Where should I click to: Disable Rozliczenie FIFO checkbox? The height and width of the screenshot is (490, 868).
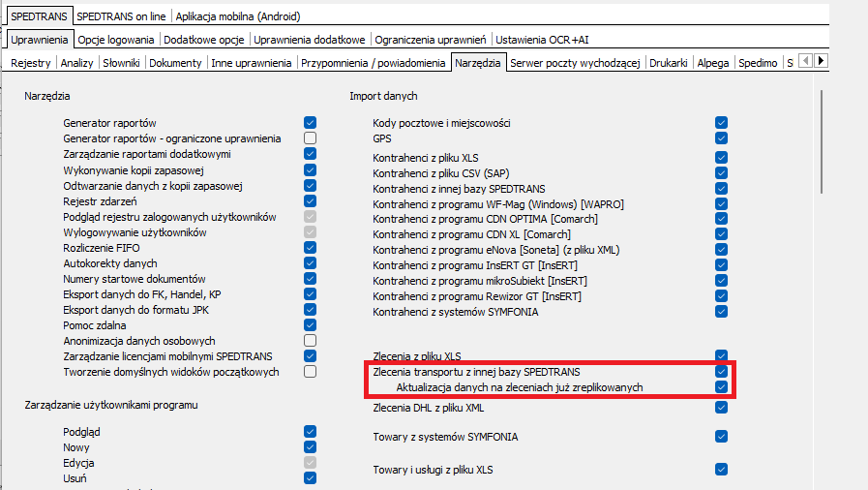[x=311, y=248]
